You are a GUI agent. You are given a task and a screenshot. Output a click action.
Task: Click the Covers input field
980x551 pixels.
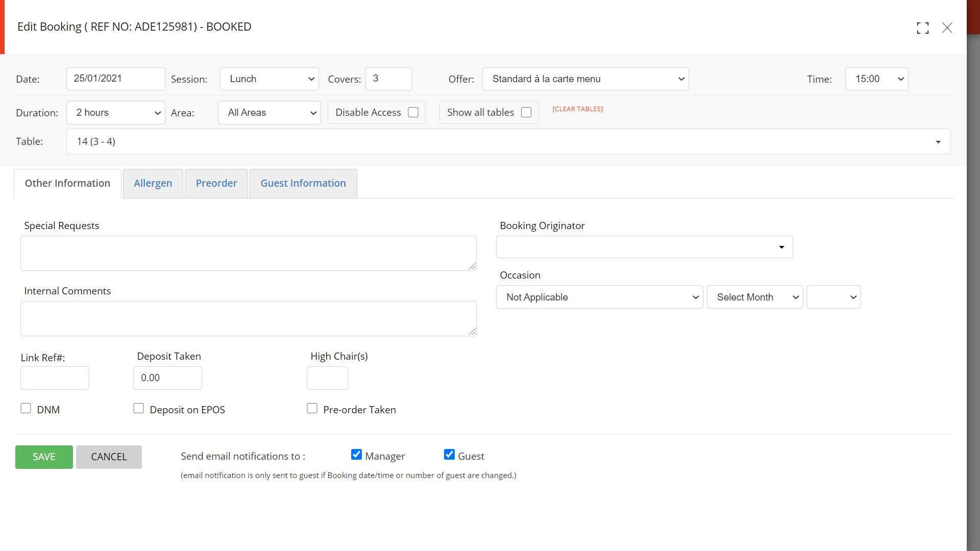tap(389, 79)
